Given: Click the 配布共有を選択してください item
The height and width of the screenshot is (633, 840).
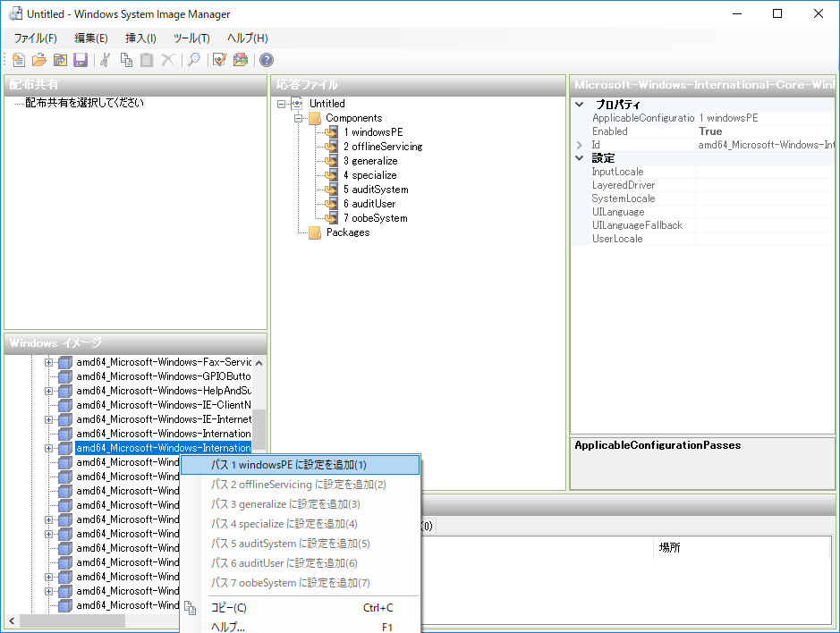Looking at the screenshot, I should 85,103.
